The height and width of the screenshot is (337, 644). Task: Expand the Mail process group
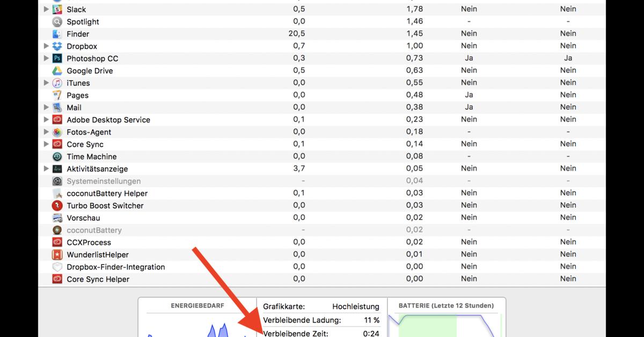[x=46, y=107]
